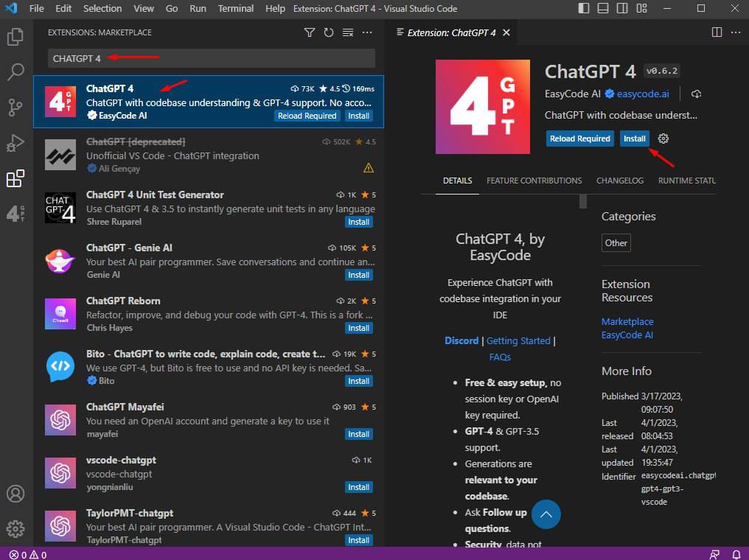Viewport: 749px width, 560px height.
Task: Open Views and More Actions in Extensions panel
Action: [367, 32]
